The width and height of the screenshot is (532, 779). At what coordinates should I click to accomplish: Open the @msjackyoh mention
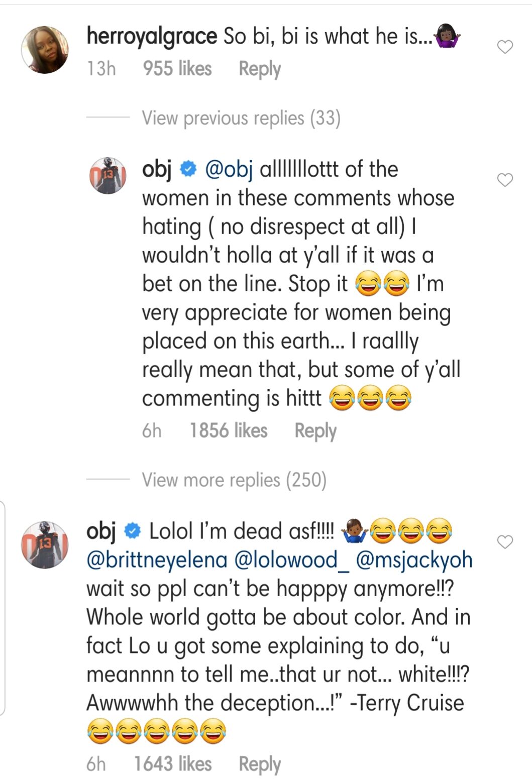(414, 560)
